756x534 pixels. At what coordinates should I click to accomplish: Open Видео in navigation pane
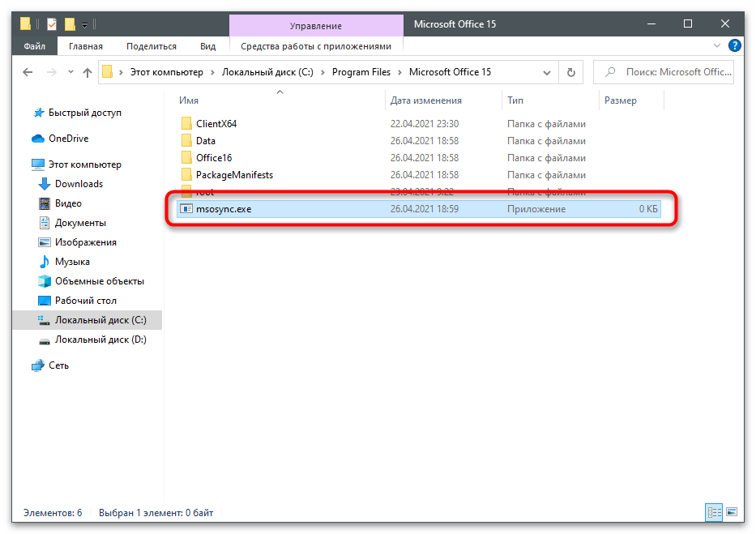click(x=68, y=203)
